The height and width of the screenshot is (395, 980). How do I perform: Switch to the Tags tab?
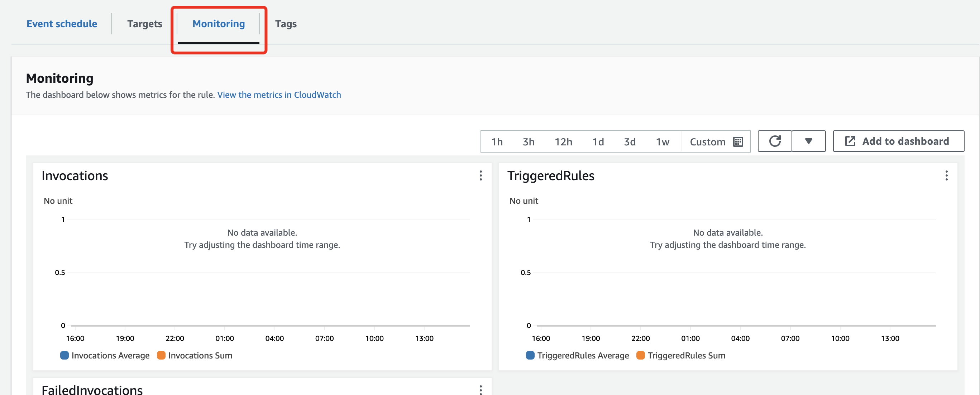[286, 24]
